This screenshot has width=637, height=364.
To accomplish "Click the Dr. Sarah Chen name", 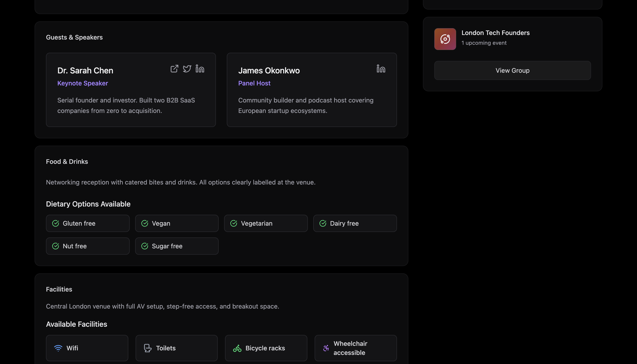I will click(85, 70).
